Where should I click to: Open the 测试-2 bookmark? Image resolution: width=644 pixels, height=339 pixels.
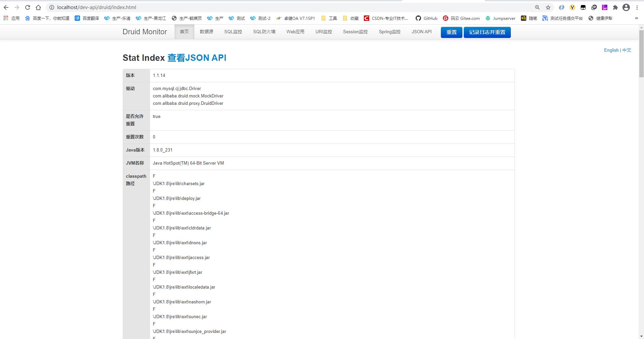pos(261,18)
